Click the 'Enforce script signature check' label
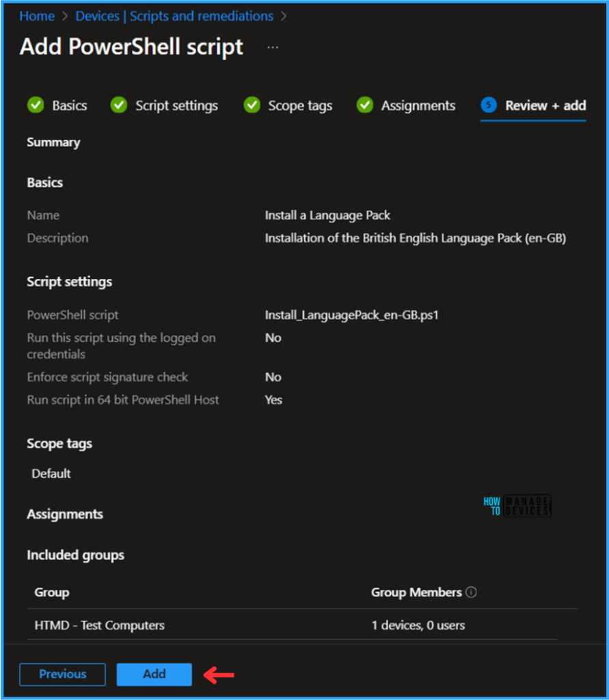 pyautogui.click(x=107, y=377)
